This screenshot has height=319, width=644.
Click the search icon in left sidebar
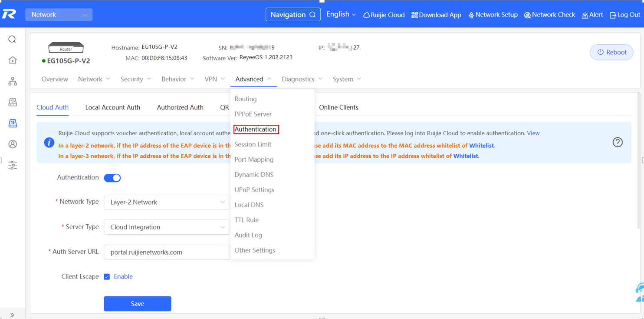pyautogui.click(x=12, y=40)
